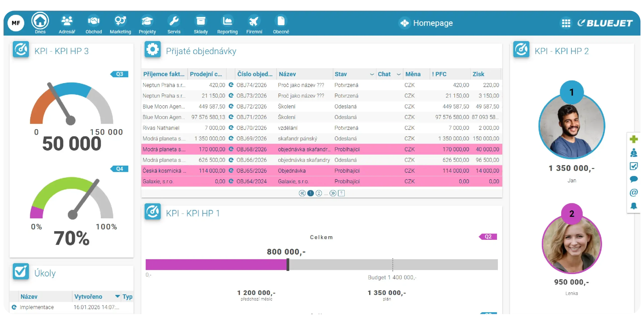Toggle the Vytvořeno sort arrow
The height and width of the screenshot is (325, 644).
117,296
